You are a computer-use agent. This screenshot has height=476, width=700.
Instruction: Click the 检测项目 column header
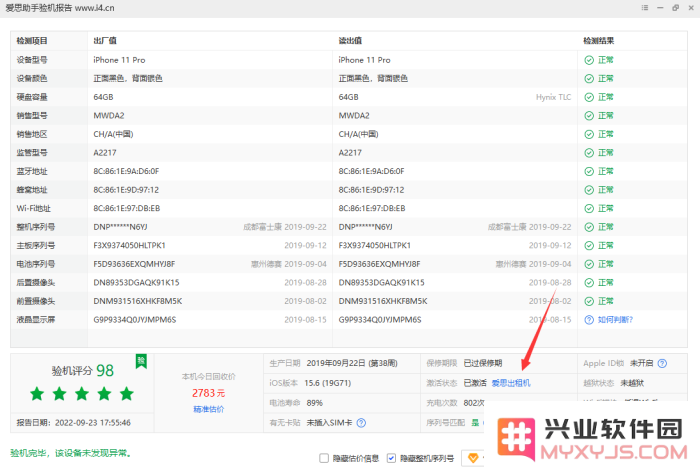[x=32, y=41]
